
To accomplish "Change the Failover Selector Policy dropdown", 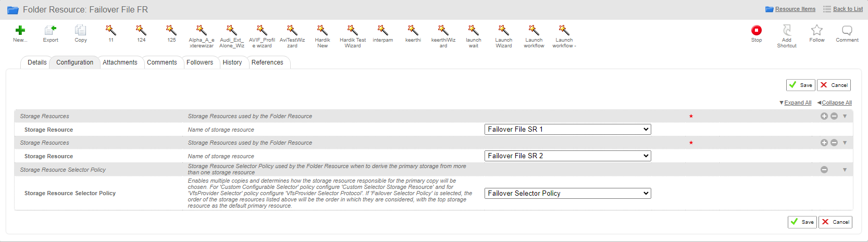I will coord(568,193).
